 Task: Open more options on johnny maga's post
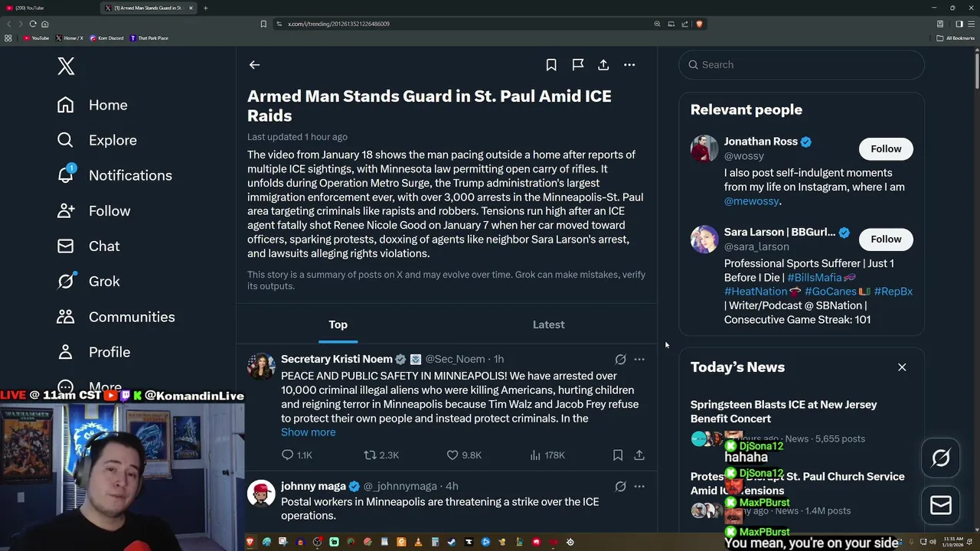click(639, 486)
